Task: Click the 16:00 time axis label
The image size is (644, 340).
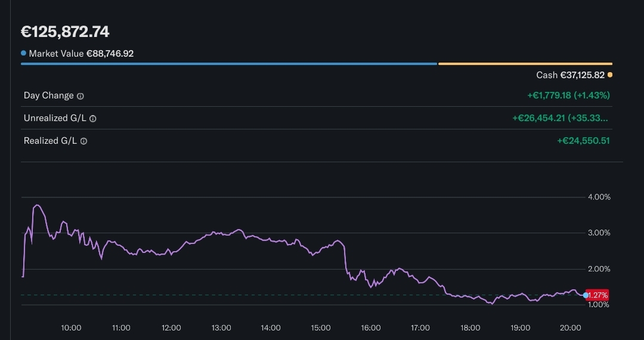Action: click(x=371, y=327)
